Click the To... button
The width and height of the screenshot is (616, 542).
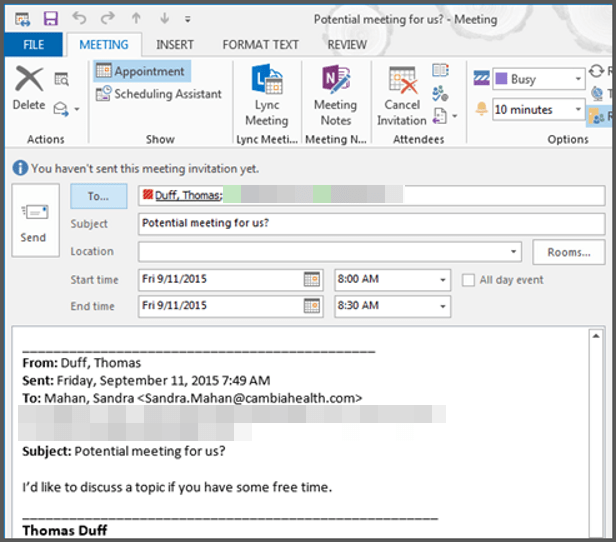pyautogui.click(x=99, y=196)
